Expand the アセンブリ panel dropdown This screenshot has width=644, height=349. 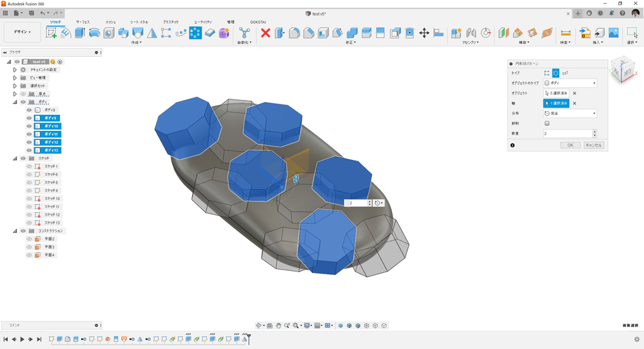(470, 43)
